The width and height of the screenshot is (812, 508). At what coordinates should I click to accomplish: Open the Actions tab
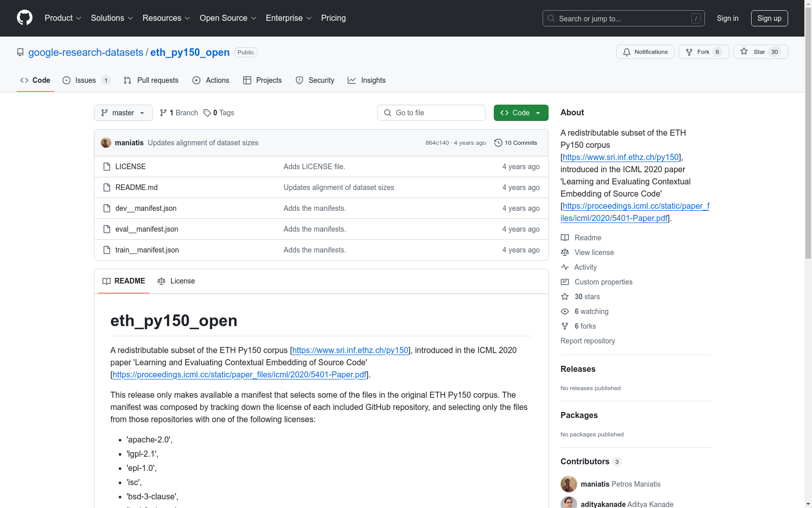coord(211,80)
